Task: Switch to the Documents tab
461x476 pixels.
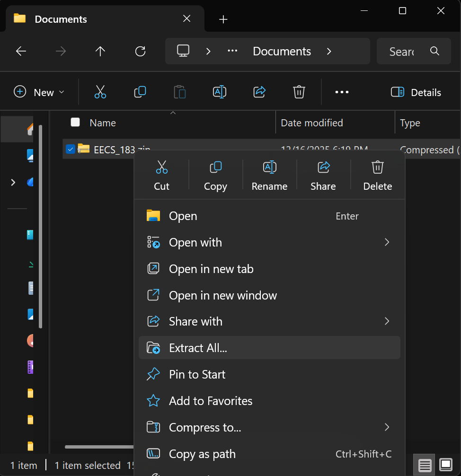Action: click(x=105, y=19)
